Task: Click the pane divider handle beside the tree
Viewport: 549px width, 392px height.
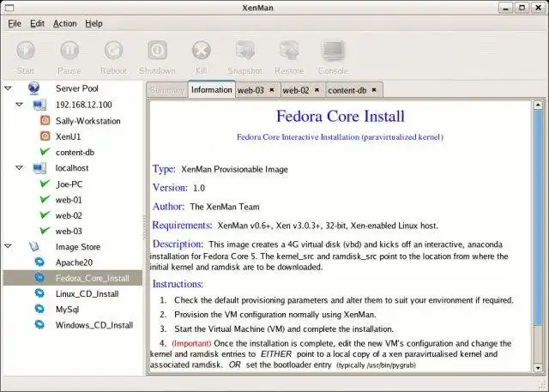Action: tap(144, 227)
